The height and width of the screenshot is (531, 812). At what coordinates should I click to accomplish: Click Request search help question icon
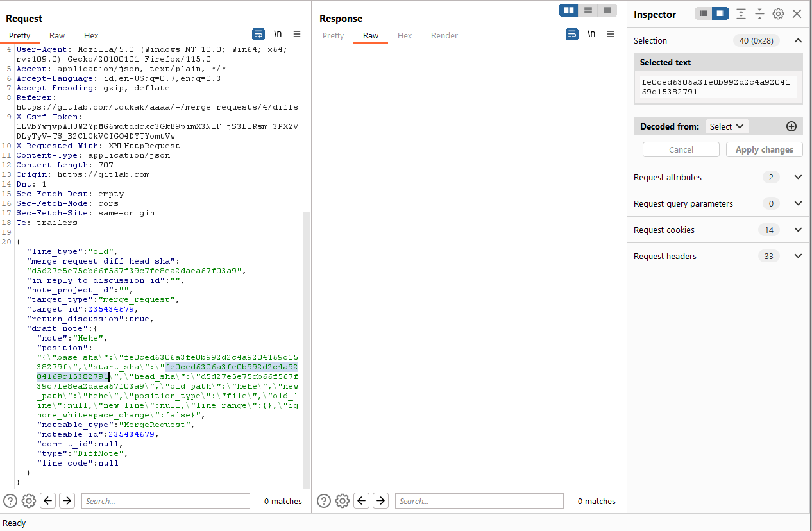coord(10,501)
